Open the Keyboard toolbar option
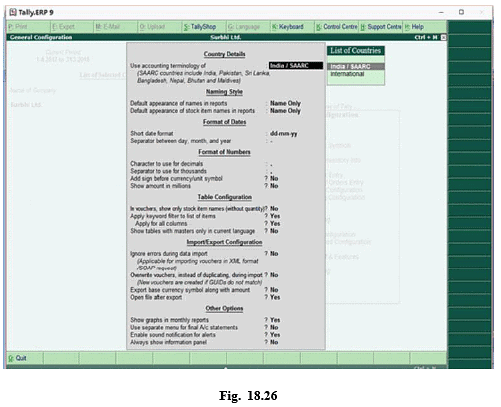 (x=292, y=27)
